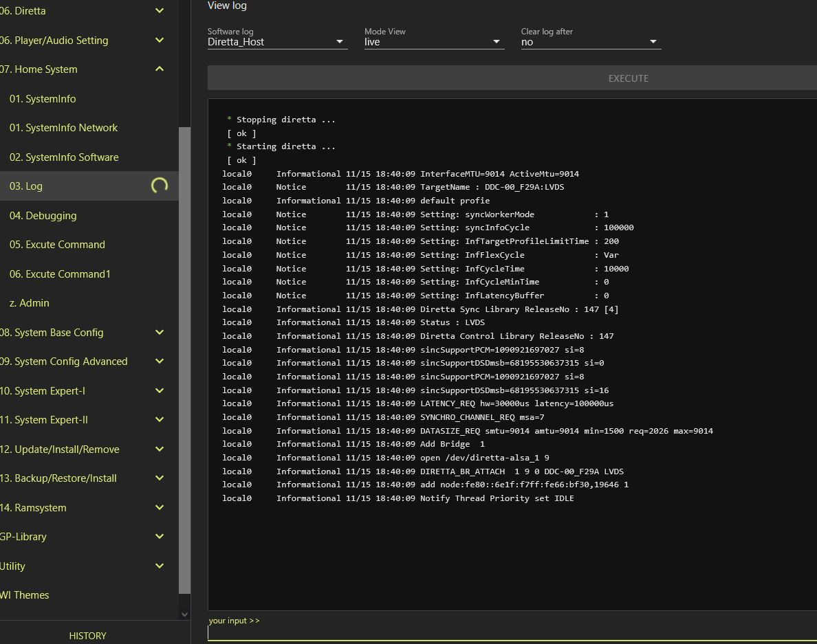Open the Mode View dropdown set to live
Image resolution: width=817 pixels, height=644 pixels.
tap(434, 42)
